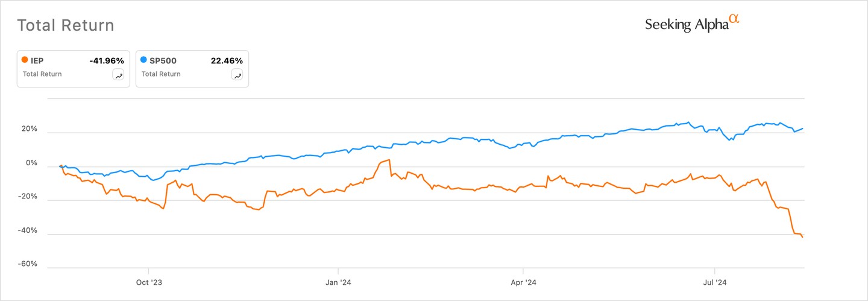Image resolution: width=868 pixels, height=301 pixels.
Task: Click the 0% y-axis label
Action: pos(31,163)
